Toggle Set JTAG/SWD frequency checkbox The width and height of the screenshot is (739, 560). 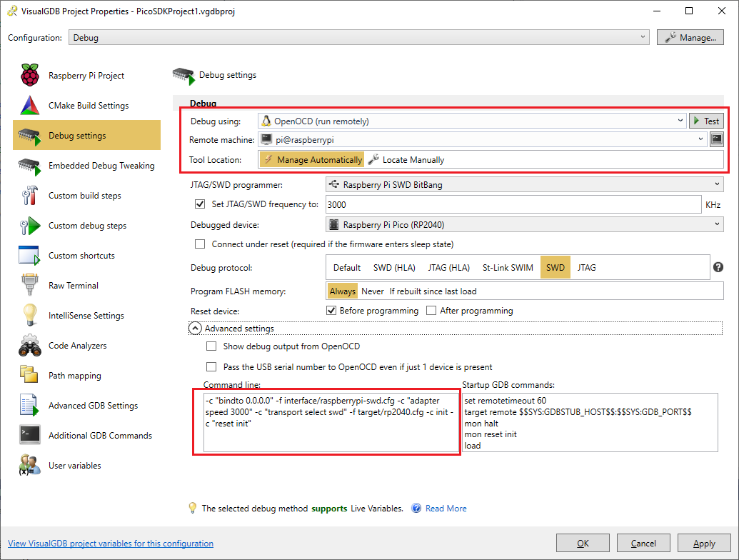pyautogui.click(x=200, y=204)
